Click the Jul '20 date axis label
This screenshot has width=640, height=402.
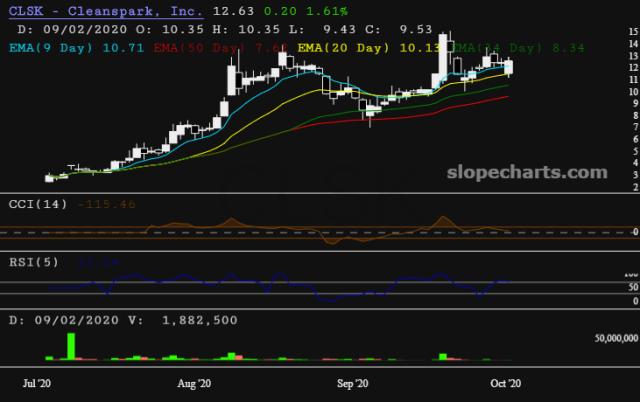tap(38, 383)
